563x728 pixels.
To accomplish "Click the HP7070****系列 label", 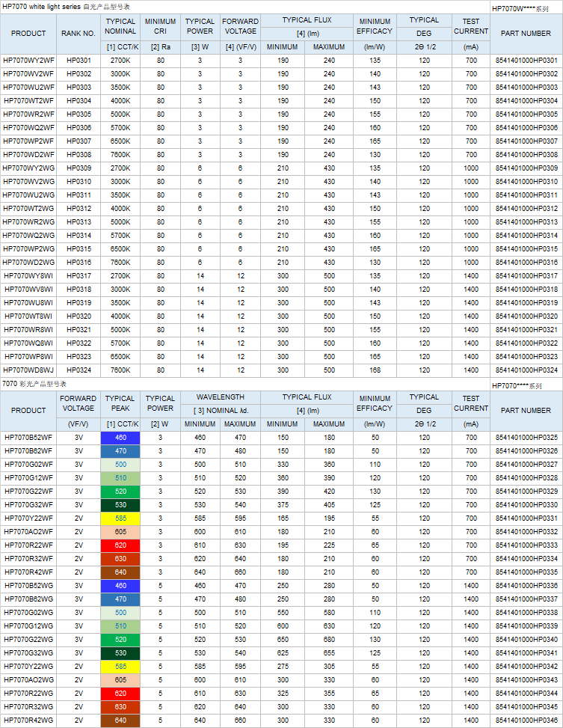I will pos(517,386).
